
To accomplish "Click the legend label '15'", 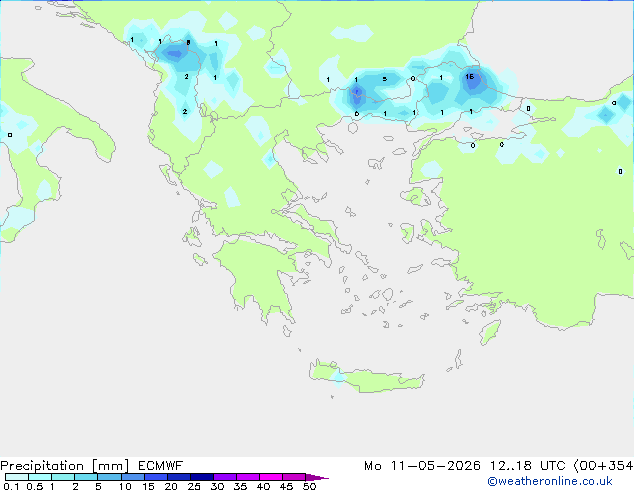I will tap(148, 486).
